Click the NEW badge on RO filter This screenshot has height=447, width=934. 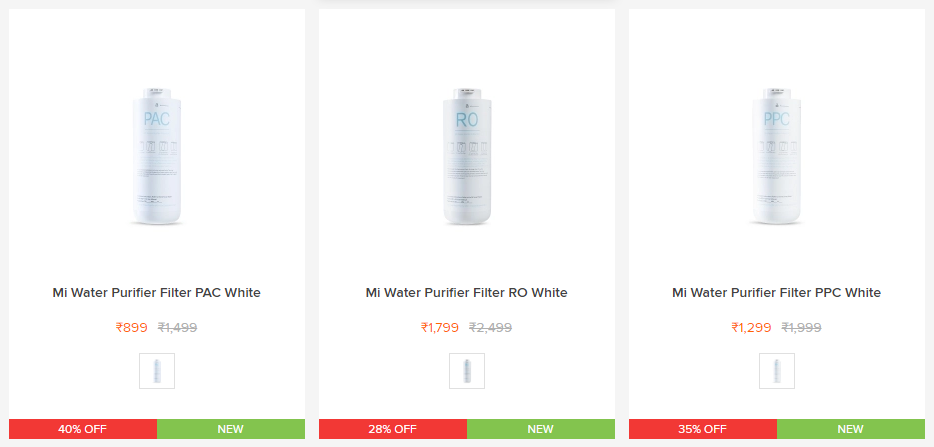(x=541, y=429)
